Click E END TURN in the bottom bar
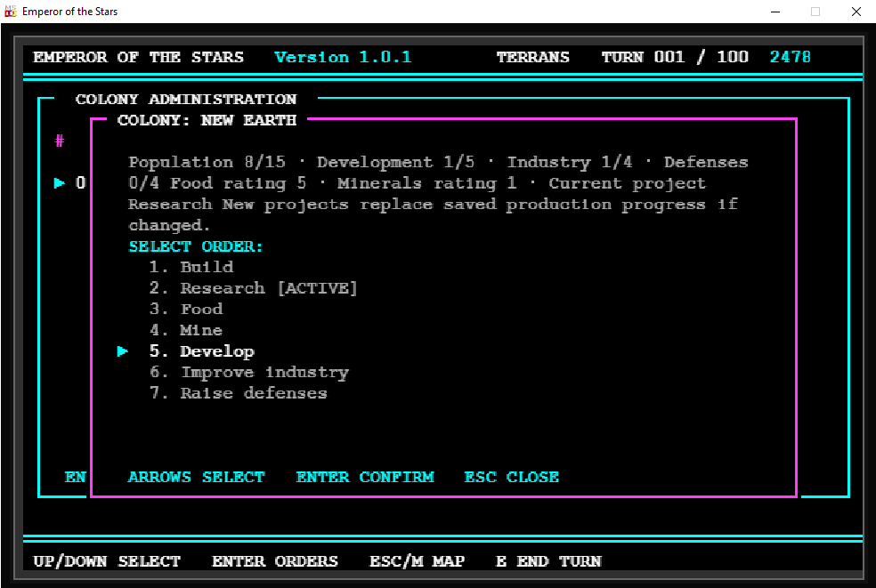876x588 pixels. pyautogui.click(x=548, y=561)
